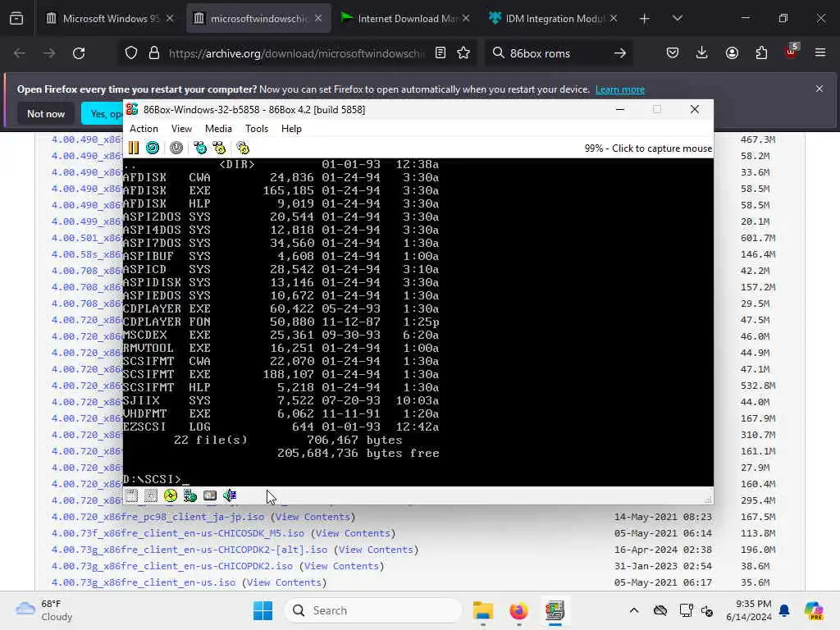This screenshot has width=840, height=630.
Task: Click the archive.org URL address field
Action: pos(296,53)
